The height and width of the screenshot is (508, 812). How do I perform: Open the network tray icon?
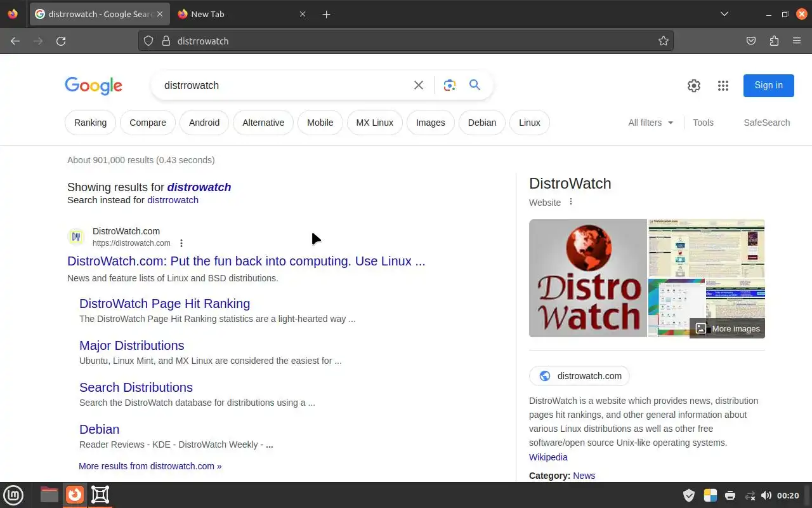tap(750, 495)
